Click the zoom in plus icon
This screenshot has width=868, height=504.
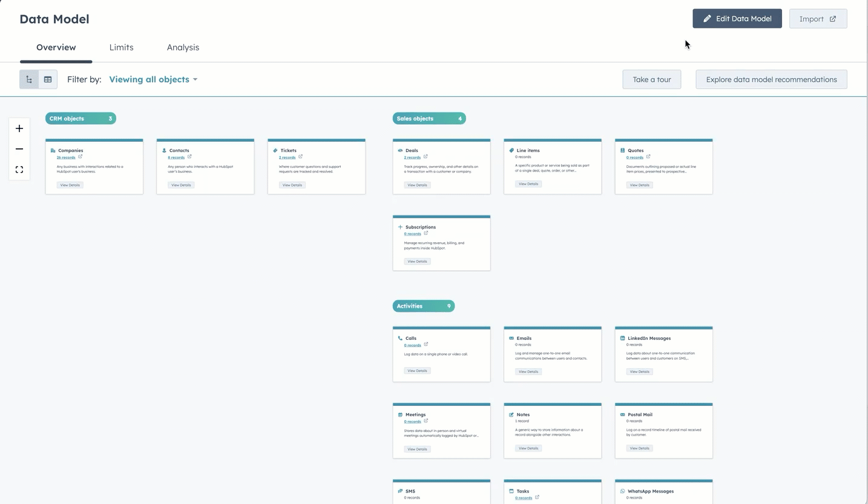pos(19,128)
